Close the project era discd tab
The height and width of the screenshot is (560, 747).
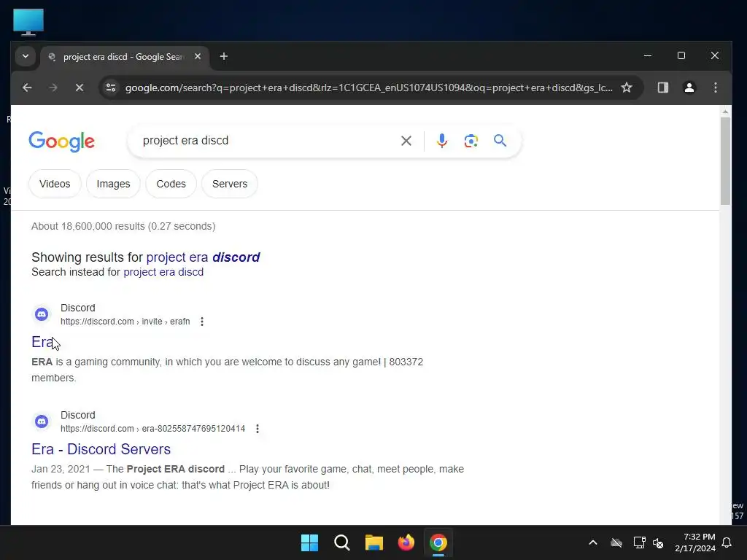pyautogui.click(x=198, y=57)
